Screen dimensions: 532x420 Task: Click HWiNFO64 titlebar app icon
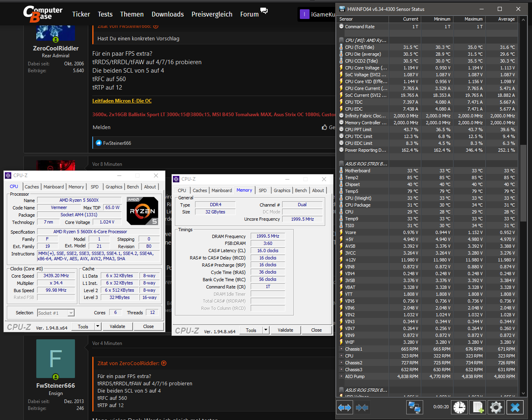(342, 9)
